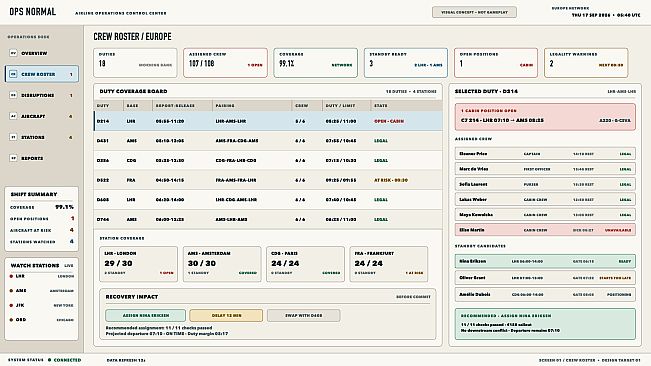Image resolution: width=651 pixels, height=366 pixels.
Task: Select crew member Lukas Weber row
Action: (545, 200)
